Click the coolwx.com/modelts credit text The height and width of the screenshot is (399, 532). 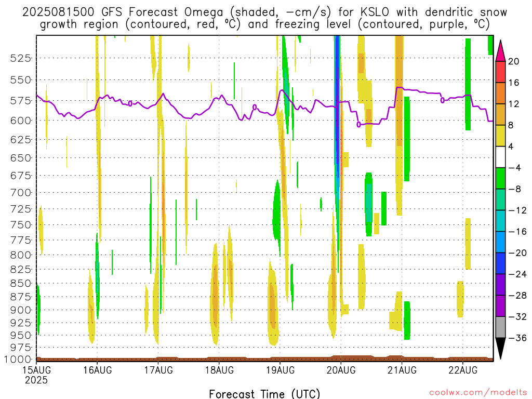(478, 393)
